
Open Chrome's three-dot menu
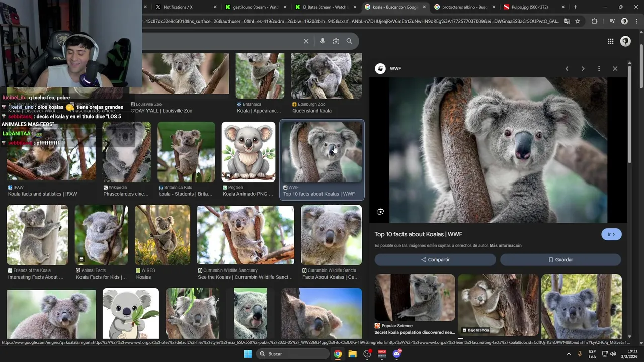point(636,21)
